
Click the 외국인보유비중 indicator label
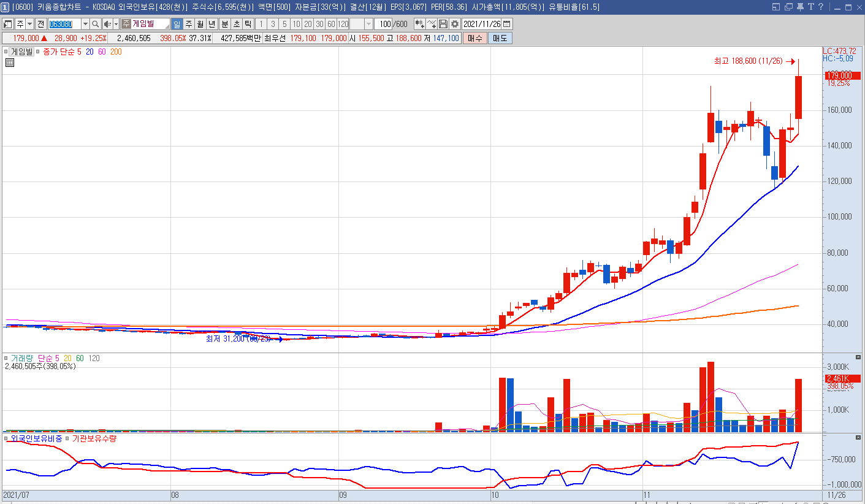coord(36,438)
